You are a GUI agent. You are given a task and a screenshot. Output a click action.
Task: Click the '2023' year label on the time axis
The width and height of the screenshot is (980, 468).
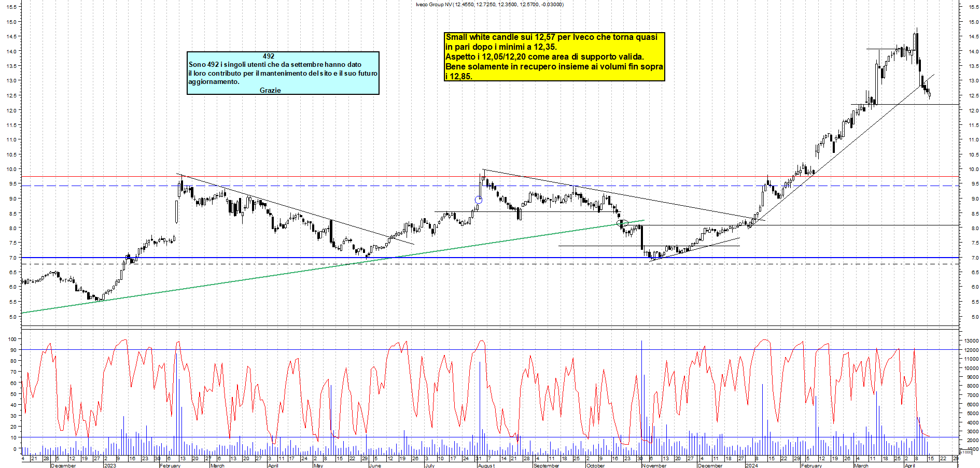(110, 465)
